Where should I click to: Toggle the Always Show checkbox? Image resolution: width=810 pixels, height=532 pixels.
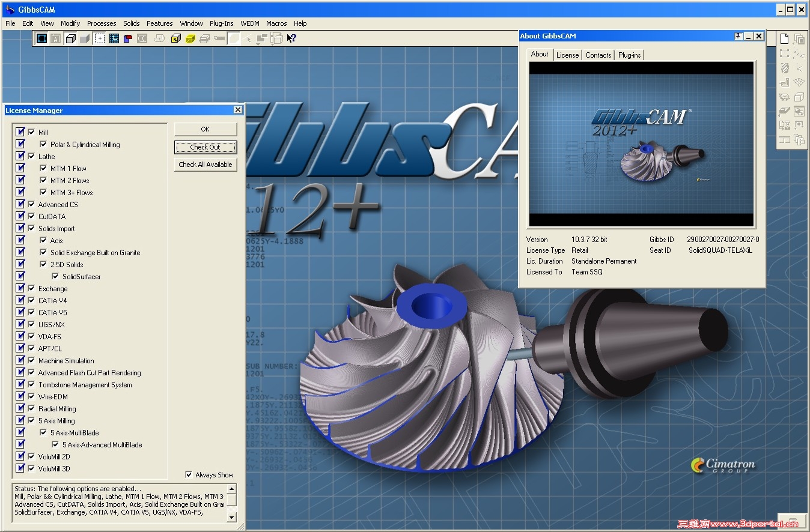[189, 474]
